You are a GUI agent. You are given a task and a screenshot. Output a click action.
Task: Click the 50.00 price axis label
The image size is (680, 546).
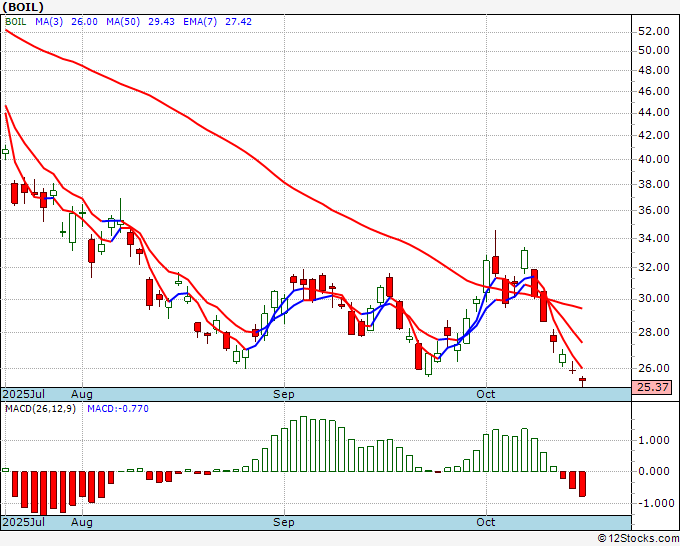point(654,50)
